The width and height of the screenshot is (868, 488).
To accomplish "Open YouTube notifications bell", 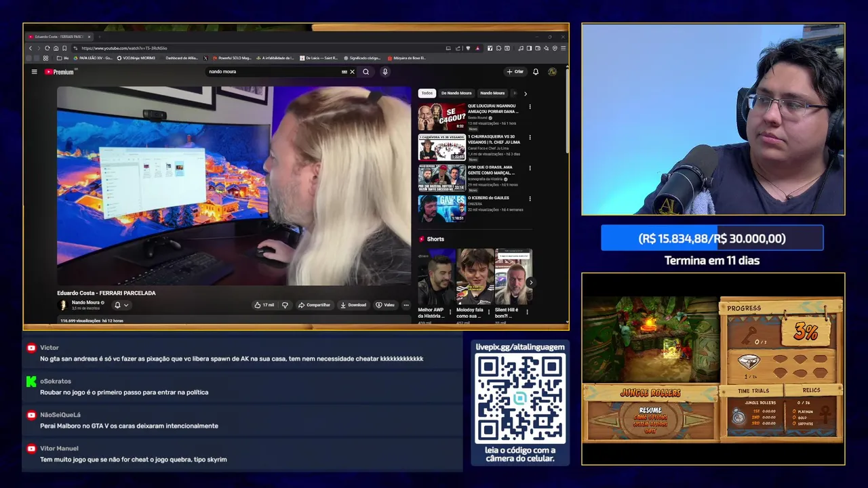I will pyautogui.click(x=536, y=72).
